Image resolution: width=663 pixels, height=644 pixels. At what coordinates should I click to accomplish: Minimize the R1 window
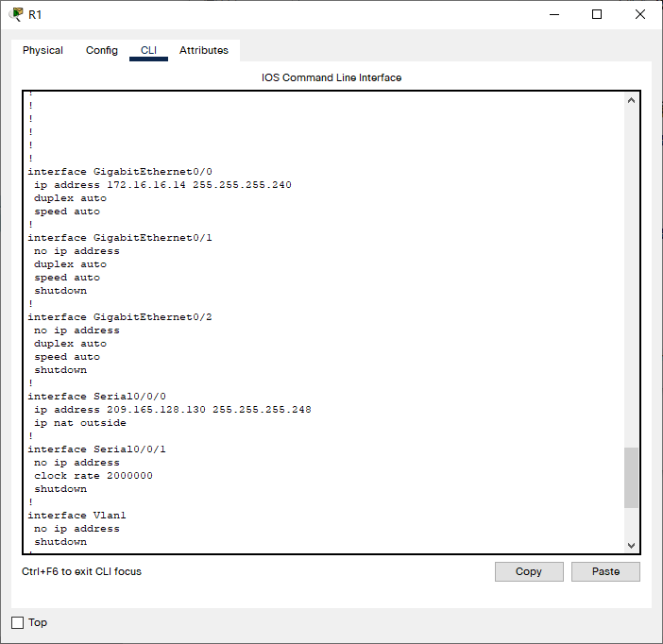pyautogui.click(x=553, y=14)
